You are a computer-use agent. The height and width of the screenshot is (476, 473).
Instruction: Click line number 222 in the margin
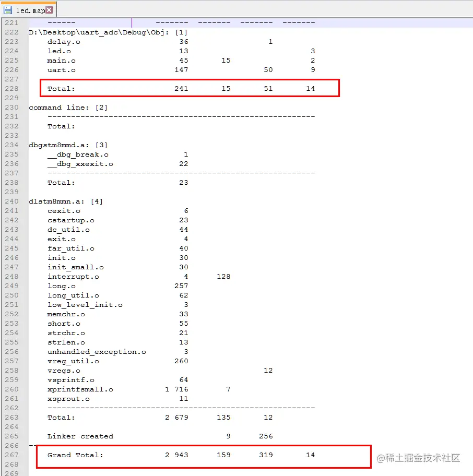(11, 32)
